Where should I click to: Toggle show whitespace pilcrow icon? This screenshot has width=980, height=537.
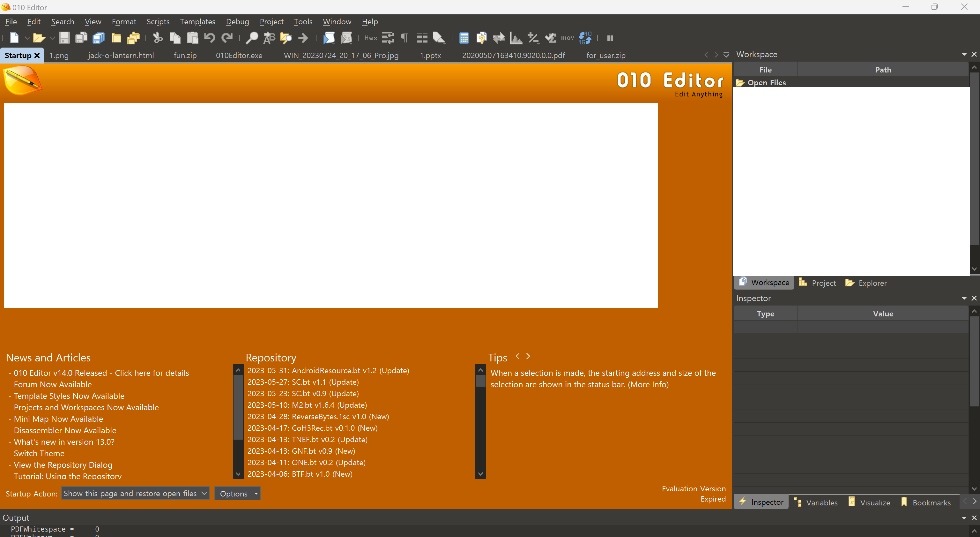(x=405, y=38)
